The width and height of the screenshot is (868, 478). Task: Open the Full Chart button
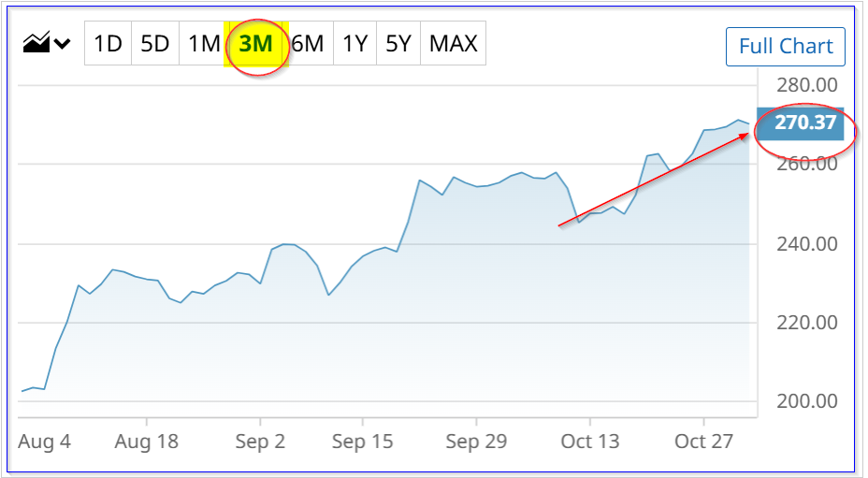click(x=786, y=47)
